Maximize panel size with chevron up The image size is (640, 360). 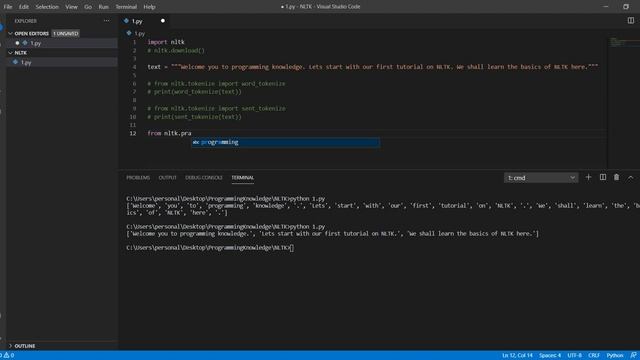coord(630,177)
